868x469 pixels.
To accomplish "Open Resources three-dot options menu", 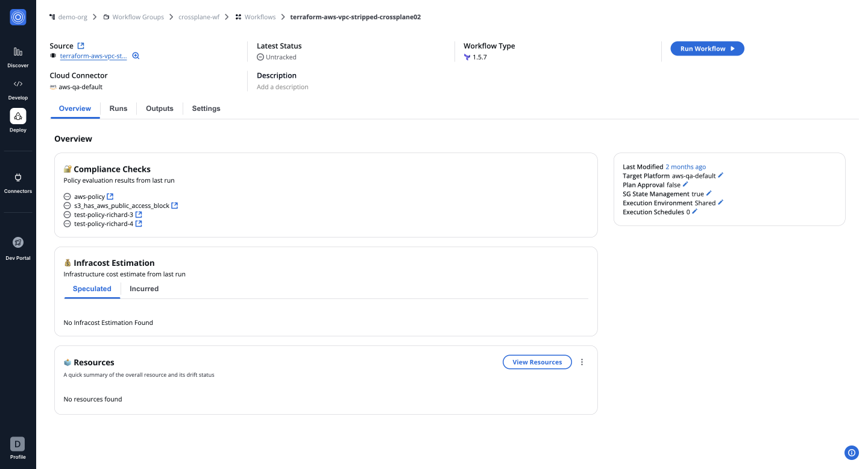I will click(x=582, y=362).
